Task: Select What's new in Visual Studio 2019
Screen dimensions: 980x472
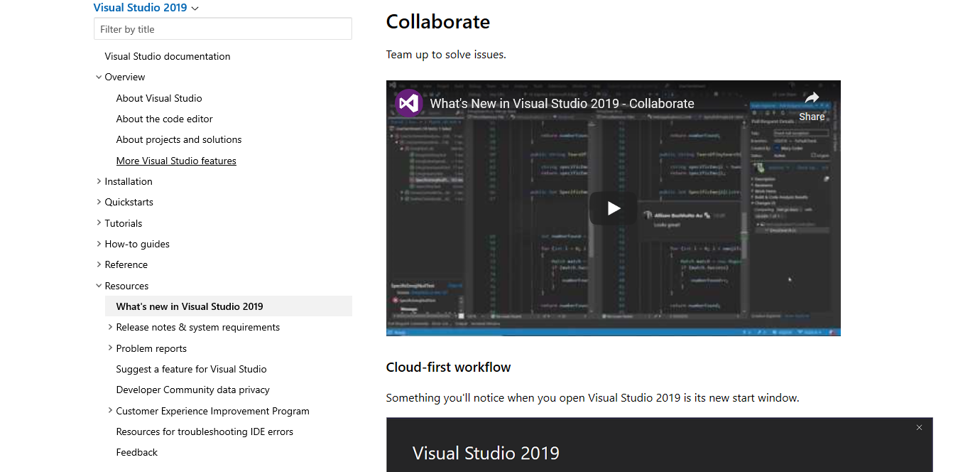Action: tap(229, 306)
